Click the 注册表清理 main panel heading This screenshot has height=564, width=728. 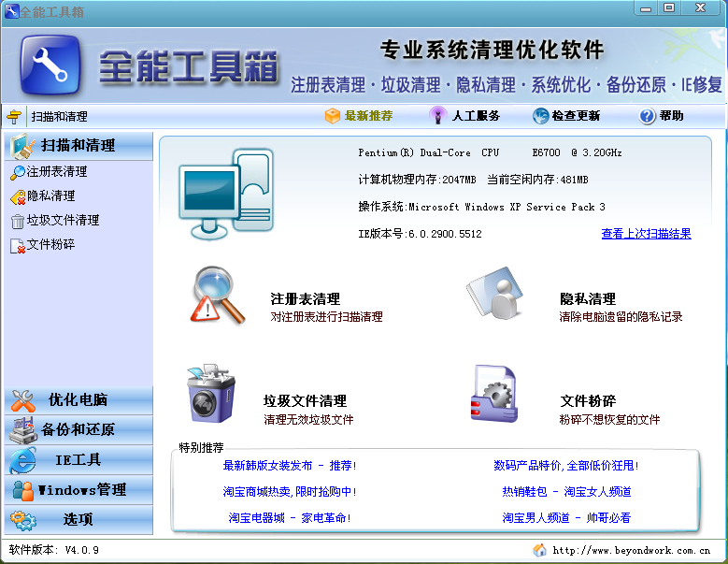point(305,298)
